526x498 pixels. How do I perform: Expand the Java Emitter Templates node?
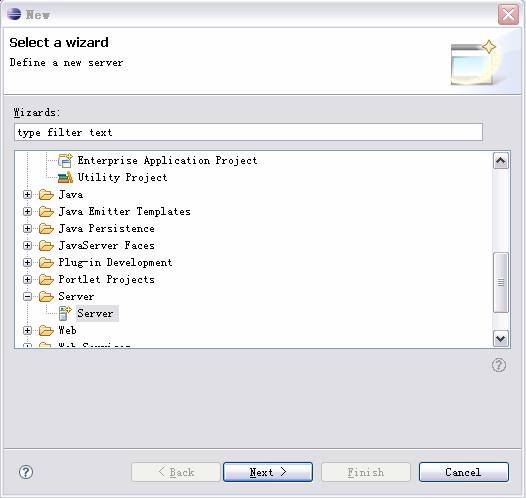click(28, 212)
